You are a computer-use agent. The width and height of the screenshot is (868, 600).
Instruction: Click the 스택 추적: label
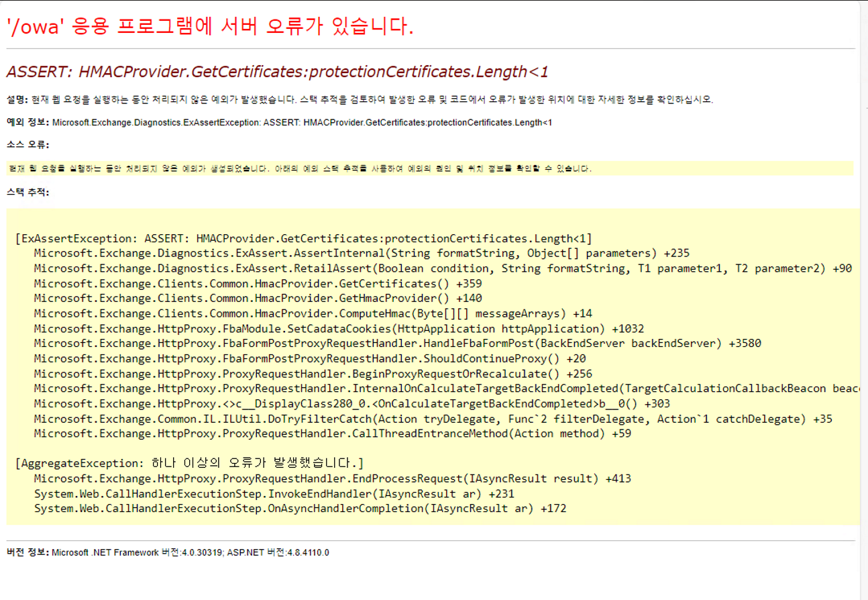(28, 192)
